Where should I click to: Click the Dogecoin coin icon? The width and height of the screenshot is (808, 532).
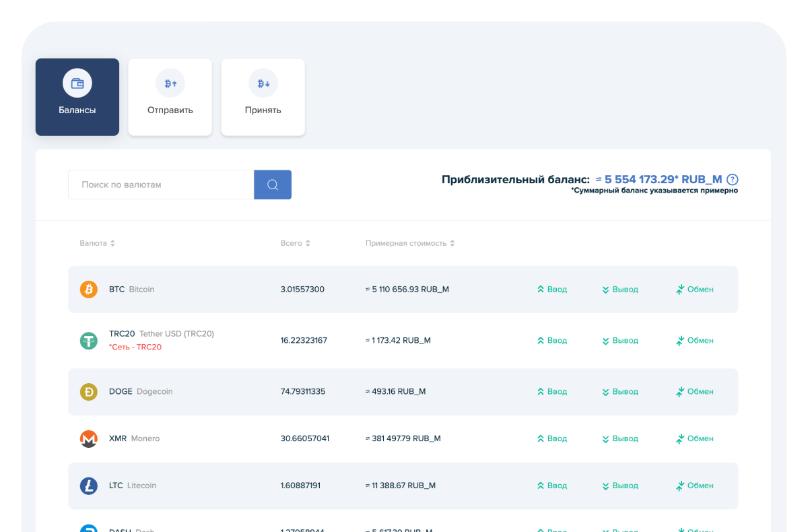[x=88, y=391]
